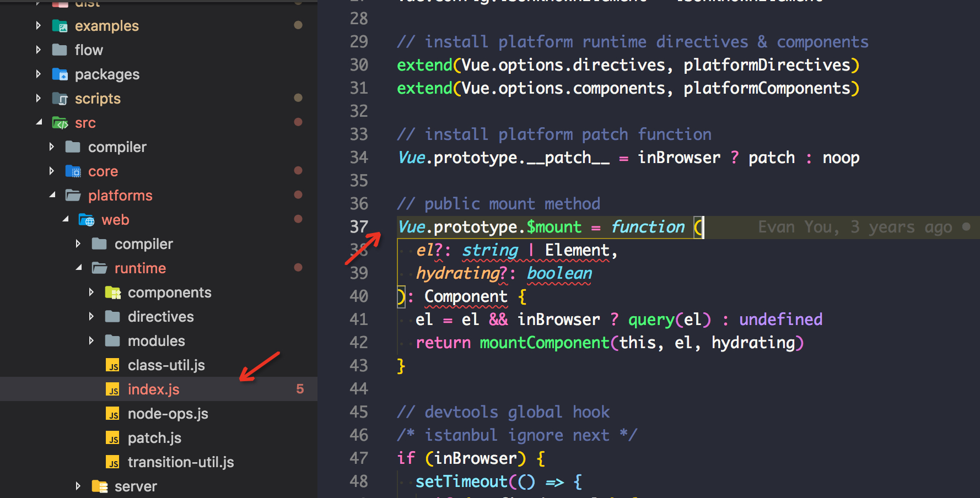Click the core folder icon
This screenshot has height=498, width=980.
click(73, 171)
